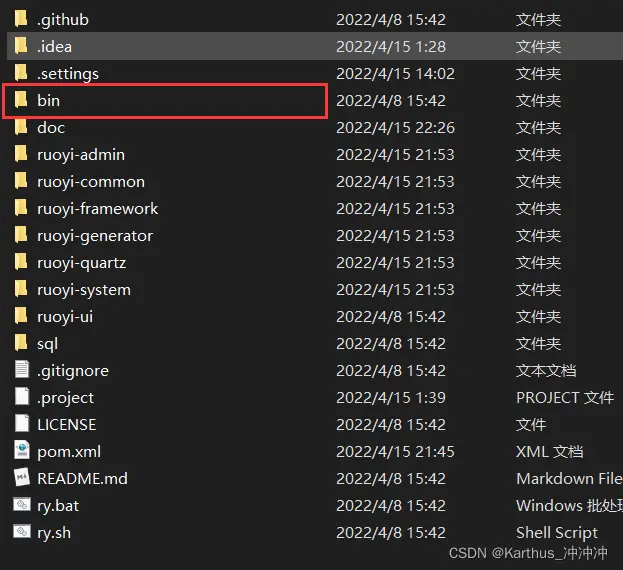
Task: Select the ruoyi-common folder
Action: [x=91, y=181]
